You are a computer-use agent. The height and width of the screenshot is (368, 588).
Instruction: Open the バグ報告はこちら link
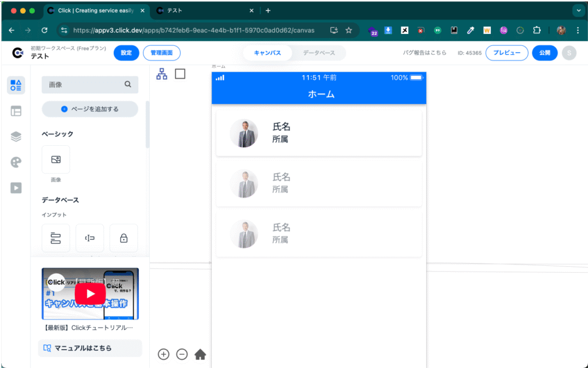[424, 53]
